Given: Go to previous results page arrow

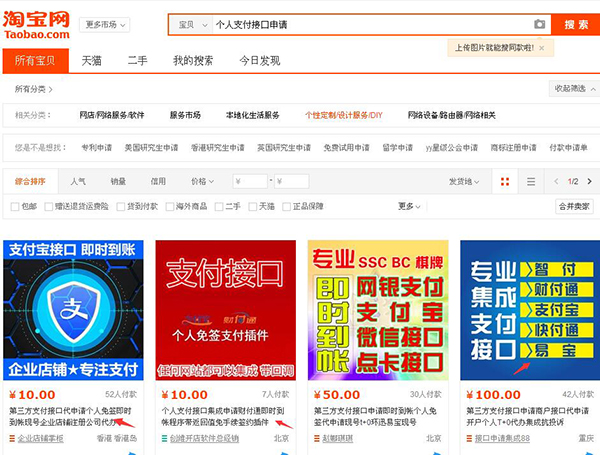Looking at the screenshot, I should (556, 181).
